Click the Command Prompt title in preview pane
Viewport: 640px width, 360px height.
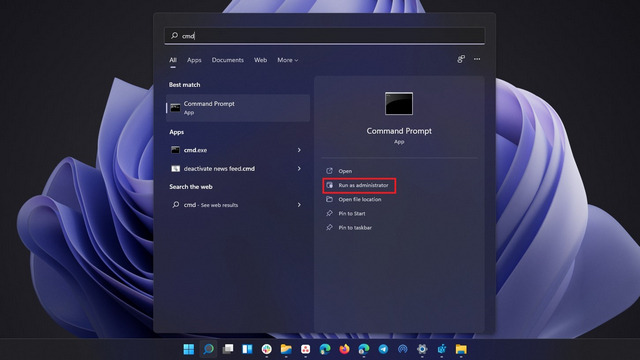pos(399,131)
